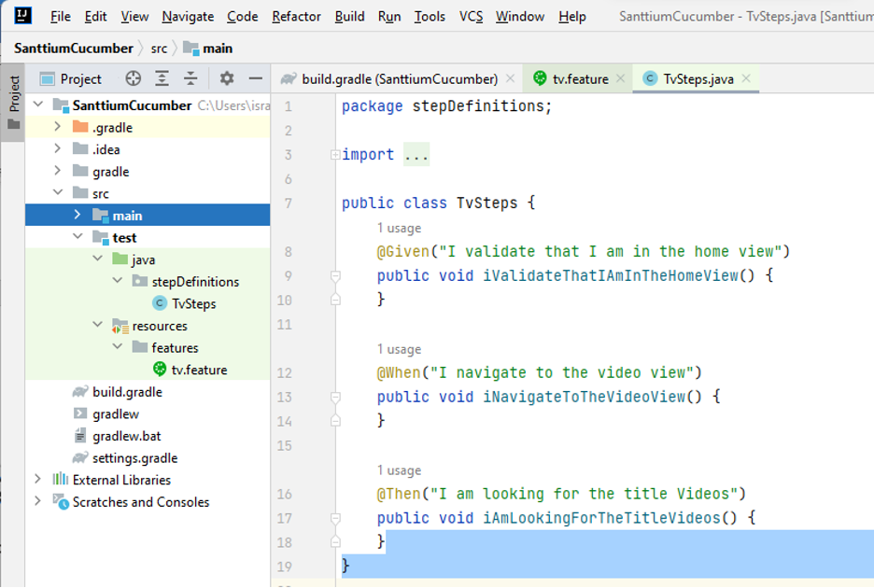Click the stepDefinitions package icon
Screen dimensions: 874x588
point(140,281)
